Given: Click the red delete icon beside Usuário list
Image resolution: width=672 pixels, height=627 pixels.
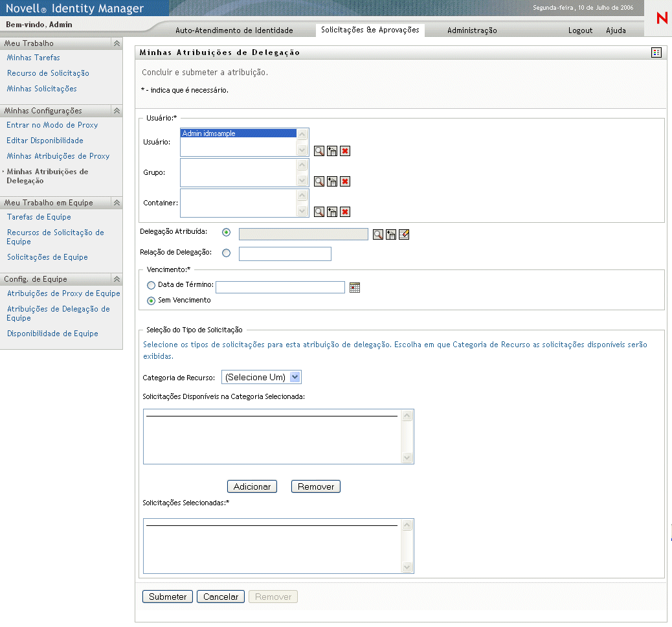Looking at the screenshot, I should 345,151.
